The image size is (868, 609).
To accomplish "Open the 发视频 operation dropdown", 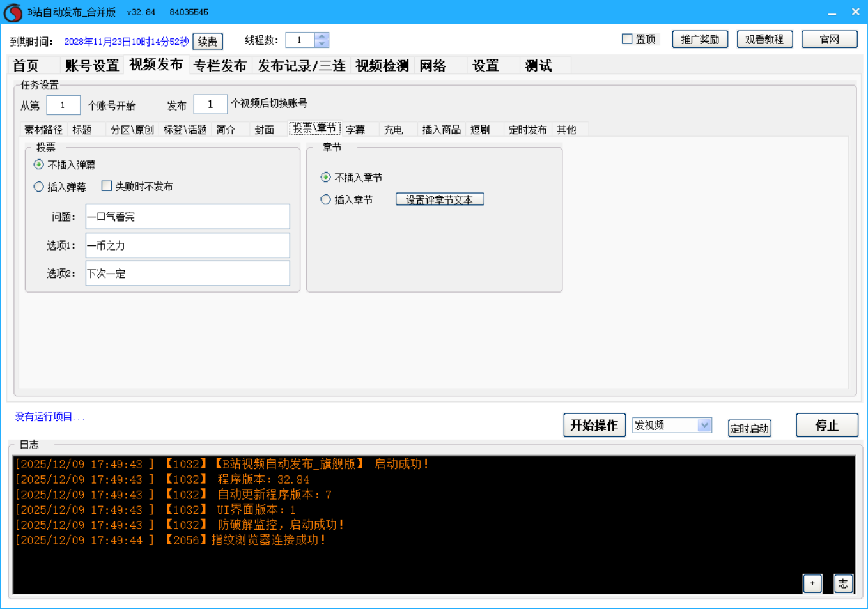I will [x=704, y=425].
